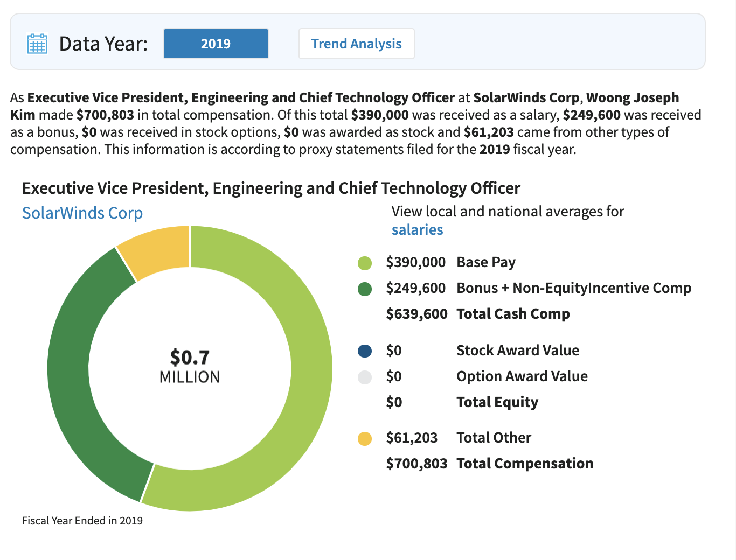This screenshot has width=736, height=560.
Task: Click the yellow Total Other legend dot
Action: click(365, 439)
